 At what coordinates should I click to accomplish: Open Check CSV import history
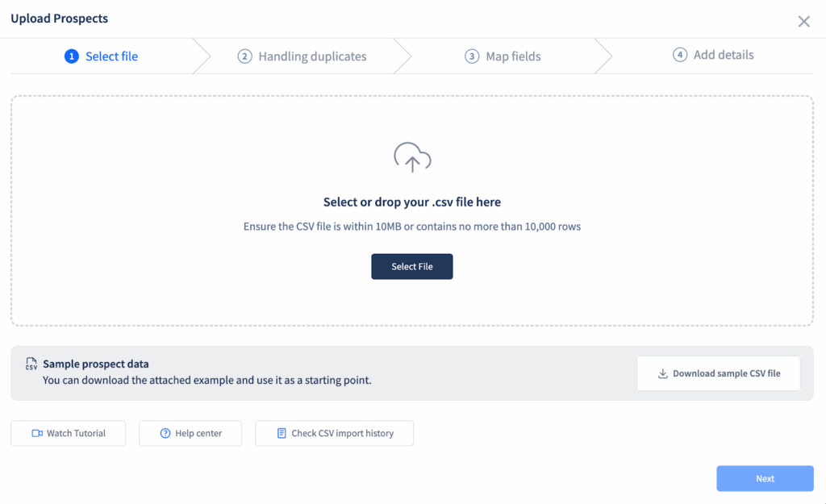(x=335, y=433)
